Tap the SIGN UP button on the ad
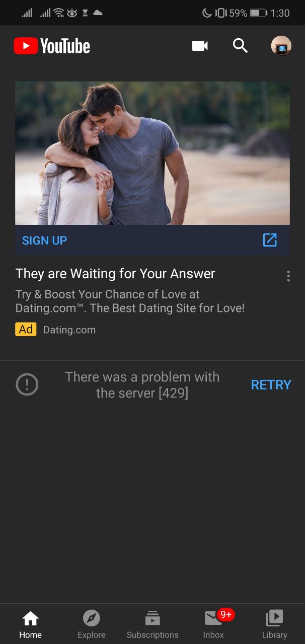305x644 pixels. [x=44, y=240]
